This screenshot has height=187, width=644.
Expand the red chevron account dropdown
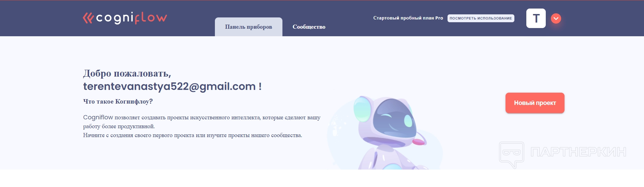(556, 18)
